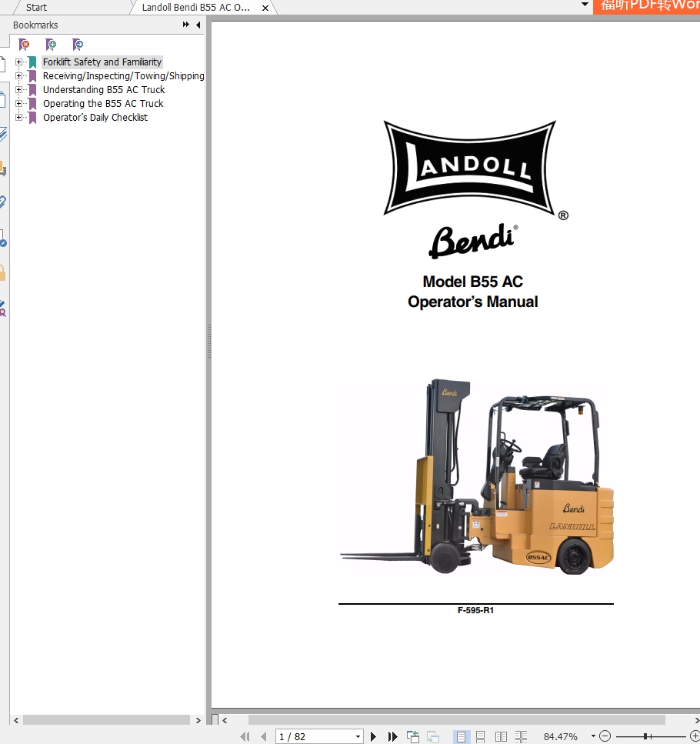
Task: Click the orange PDF to Word banner
Action: pyautogui.click(x=646, y=7)
